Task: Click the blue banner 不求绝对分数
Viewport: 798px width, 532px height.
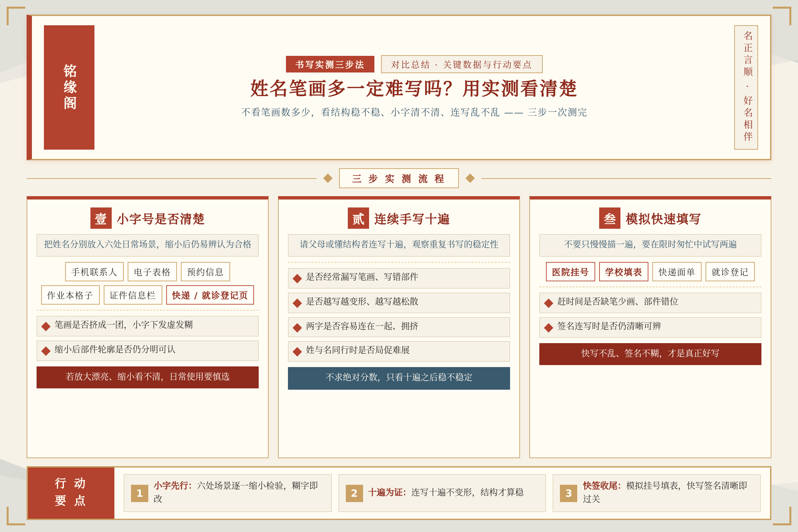Action: tap(399, 378)
